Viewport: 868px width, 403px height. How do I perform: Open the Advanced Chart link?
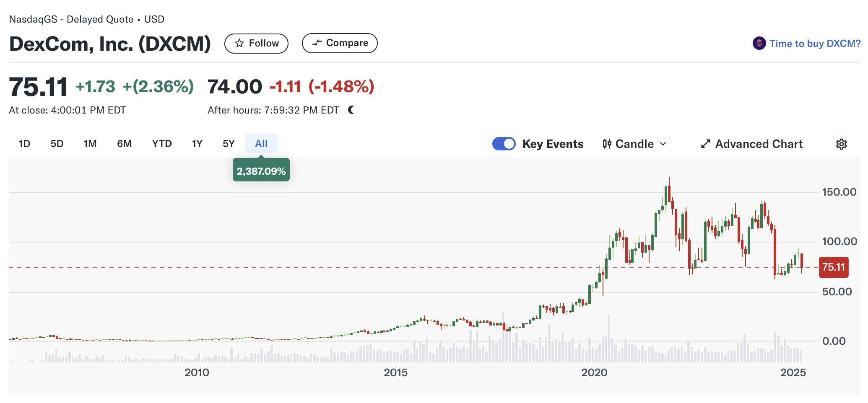[x=752, y=144]
